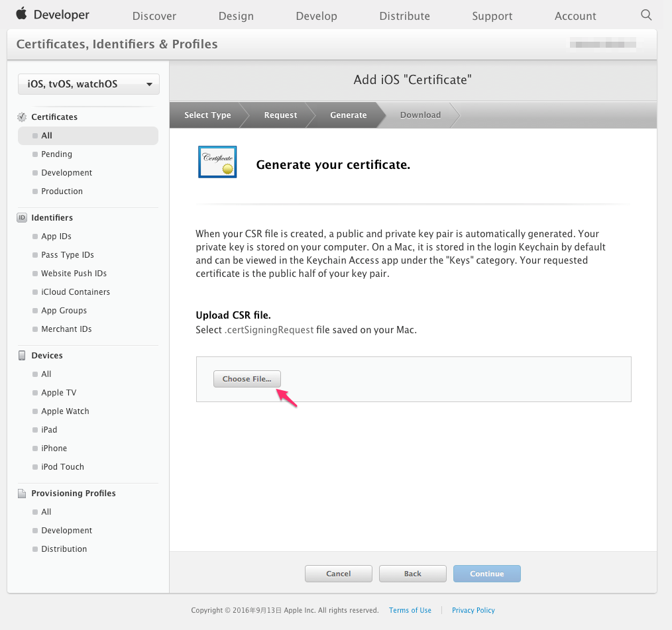The image size is (672, 630).
Task: Select Distribution provisioning profiles
Action: (64, 549)
